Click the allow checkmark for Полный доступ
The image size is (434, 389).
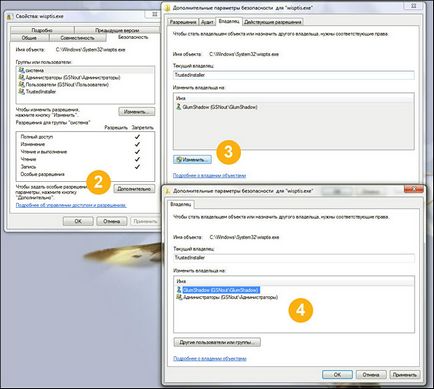pos(137,137)
